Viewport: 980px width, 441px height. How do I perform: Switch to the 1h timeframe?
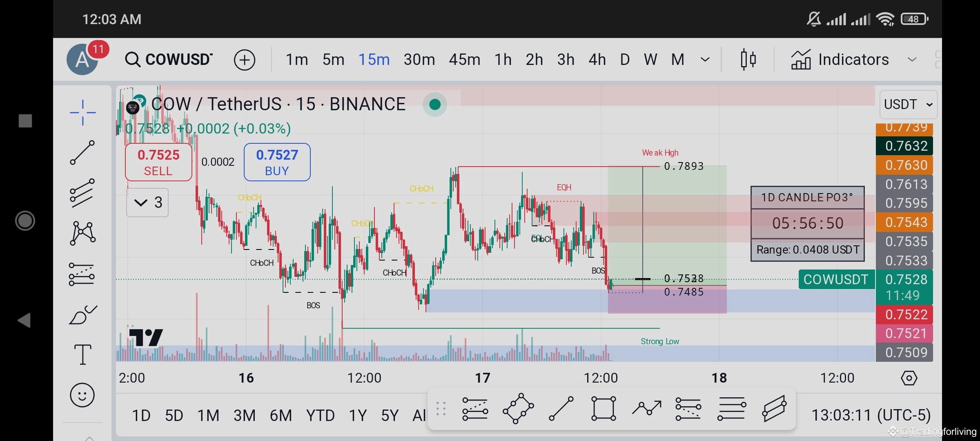503,59
